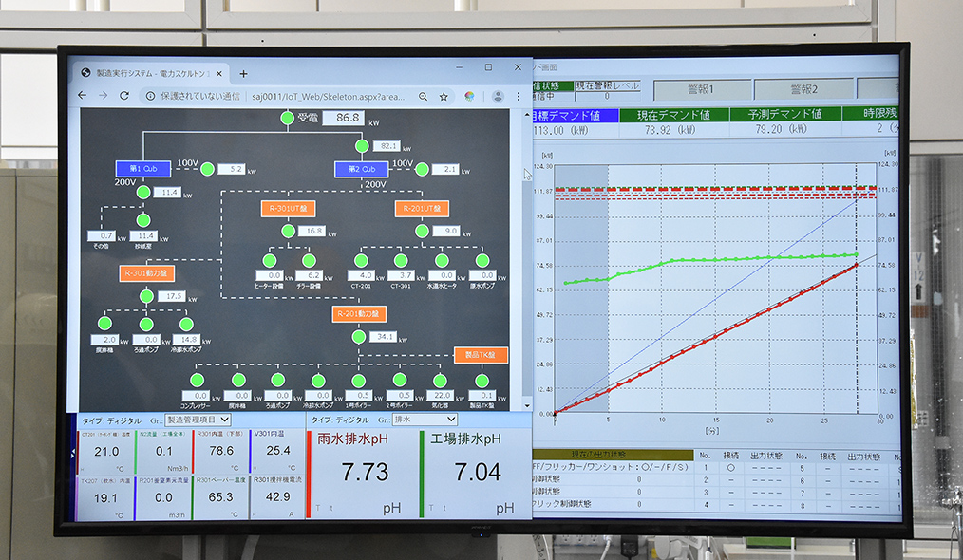Screen dimensions: 963x560
Task: Click the browser reload icon
Action: (123, 96)
